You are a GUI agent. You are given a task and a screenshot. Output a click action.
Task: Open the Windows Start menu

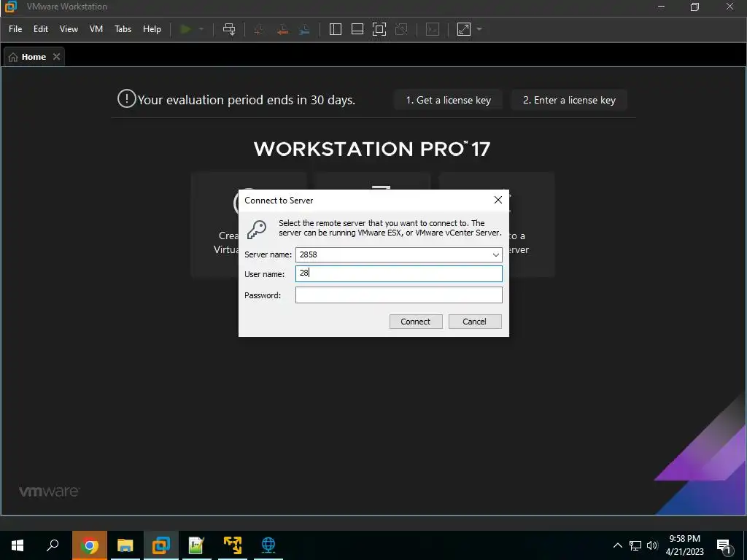click(18, 545)
